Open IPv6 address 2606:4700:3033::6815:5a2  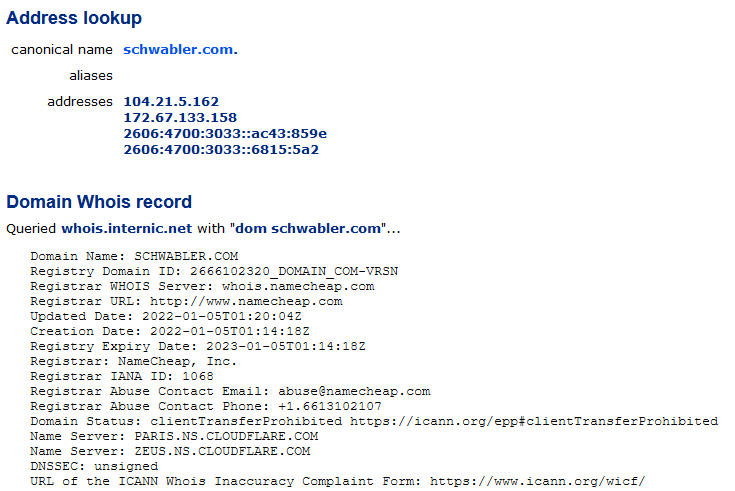pos(221,150)
